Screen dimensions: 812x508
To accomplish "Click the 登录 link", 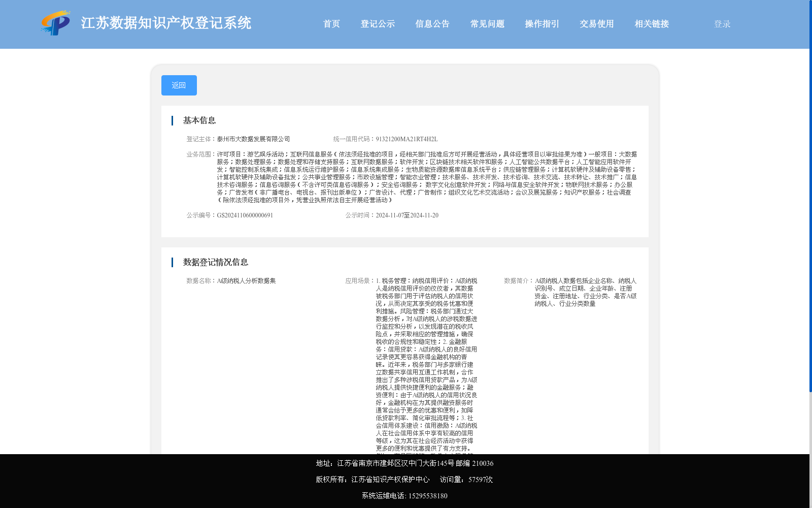I will point(722,24).
